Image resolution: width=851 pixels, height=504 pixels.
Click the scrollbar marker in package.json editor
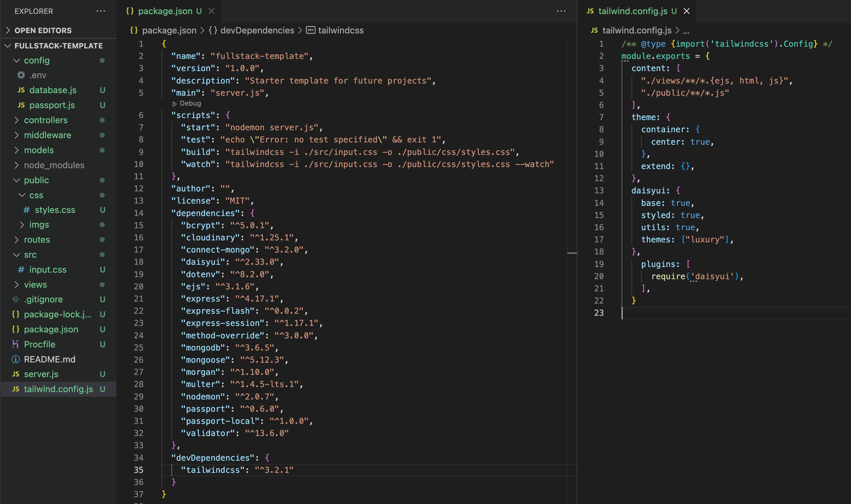pyautogui.click(x=572, y=253)
